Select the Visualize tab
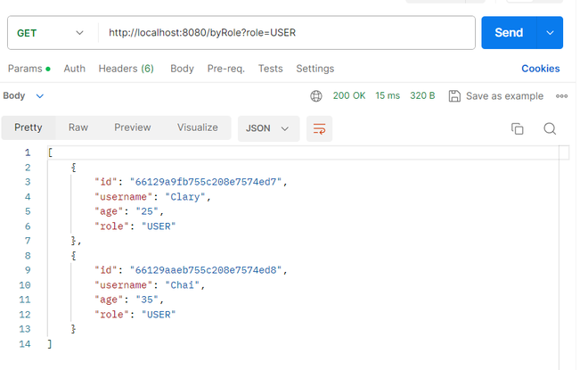The height and width of the screenshot is (370, 588). point(197,127)
